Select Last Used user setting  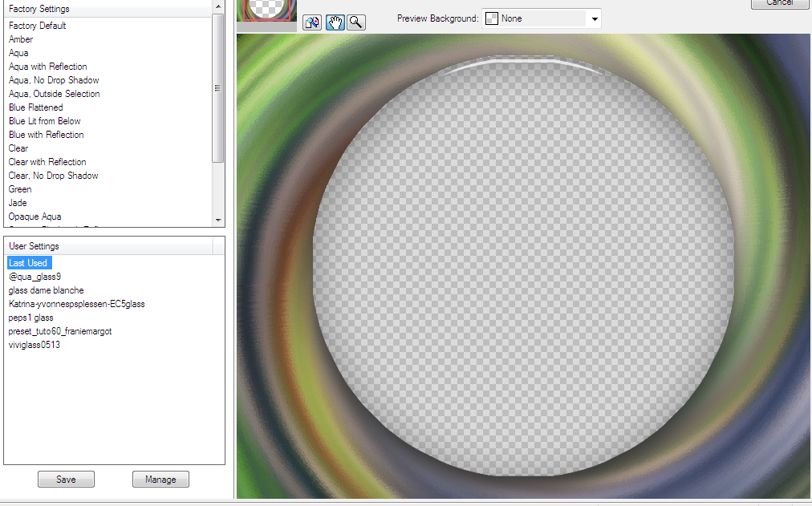click(28, 263)
